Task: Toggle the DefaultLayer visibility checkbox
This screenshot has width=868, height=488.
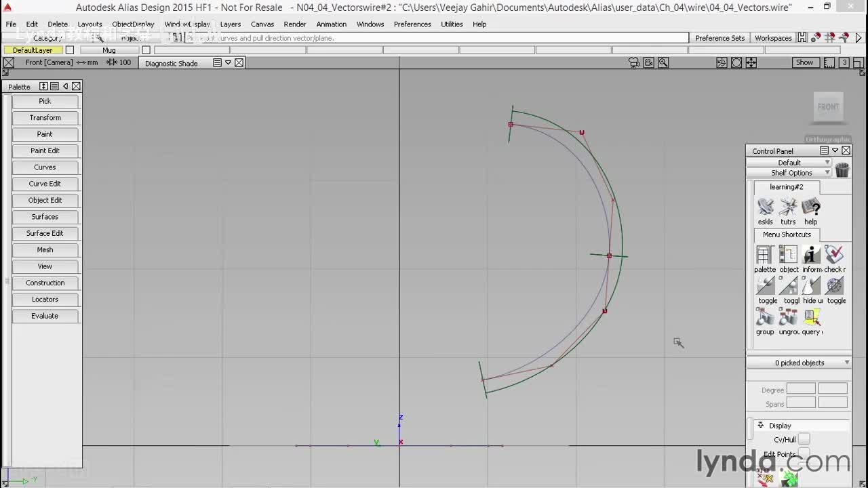Action: tap(69, 50)
